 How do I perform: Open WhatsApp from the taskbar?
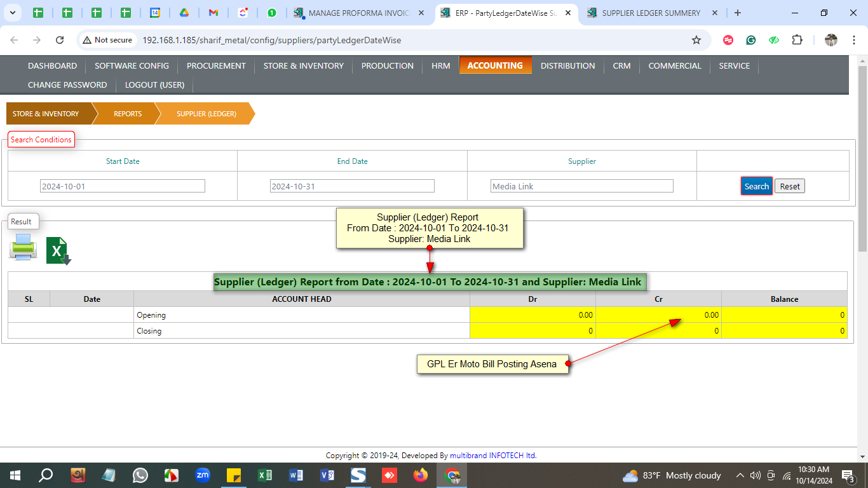(x=140, y=475)
